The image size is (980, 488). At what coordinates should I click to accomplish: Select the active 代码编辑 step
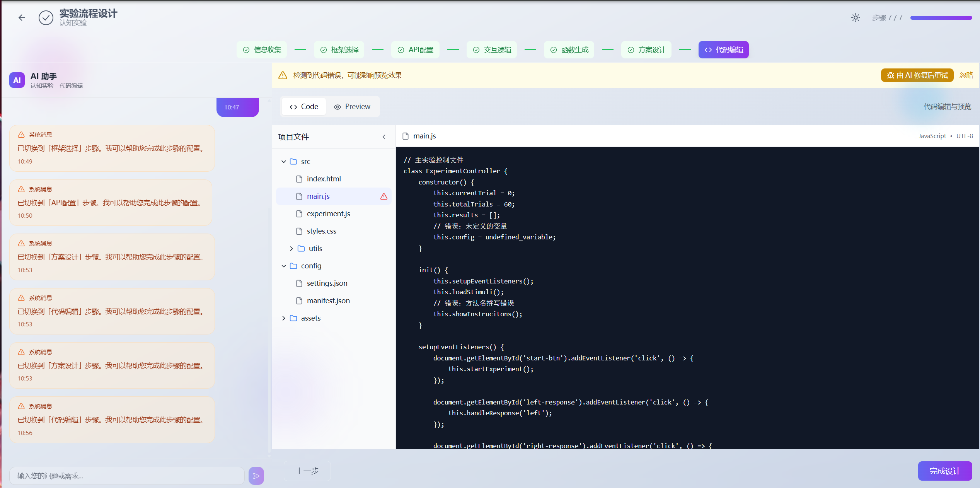(x=724, y=49)
